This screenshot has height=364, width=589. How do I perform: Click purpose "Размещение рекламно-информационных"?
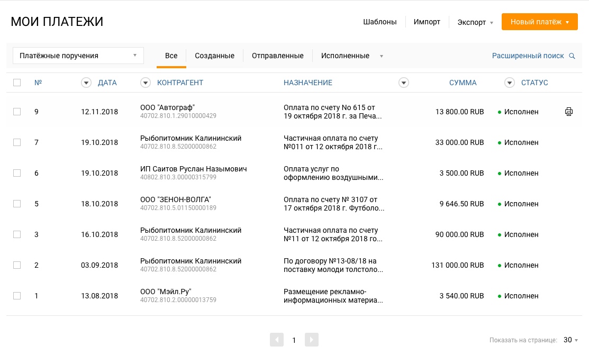333,296
